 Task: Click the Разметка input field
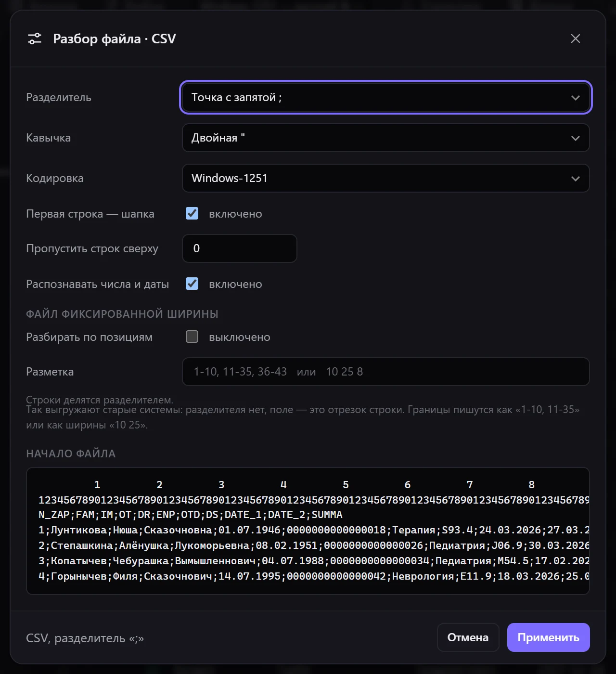(386, 372)
